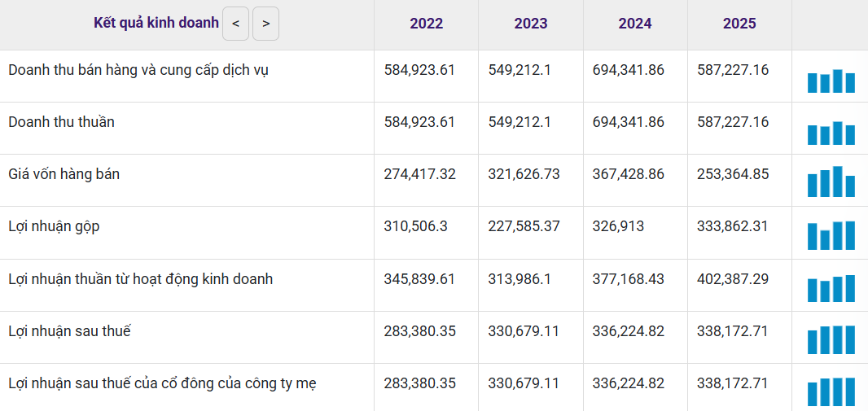Open mini bar chart for Lợi nhuận thuần row

pos(831,289)
